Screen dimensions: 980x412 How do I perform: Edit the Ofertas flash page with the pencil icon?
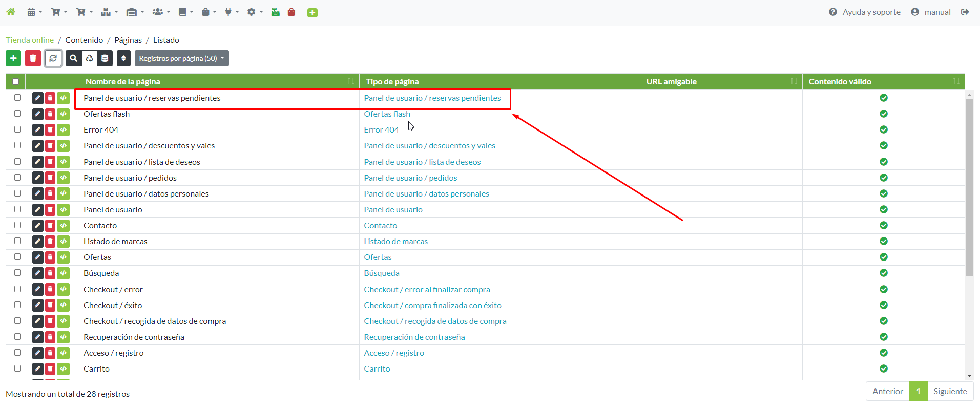37,114
